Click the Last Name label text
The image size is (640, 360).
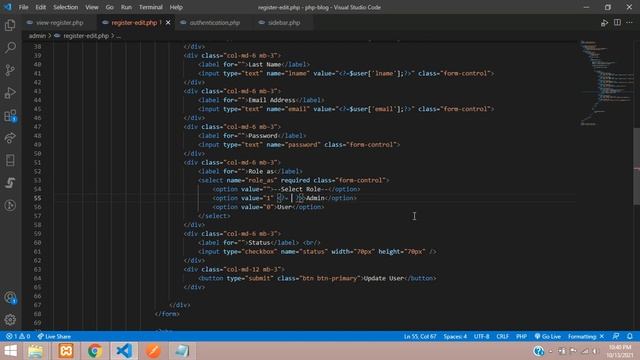265,64
